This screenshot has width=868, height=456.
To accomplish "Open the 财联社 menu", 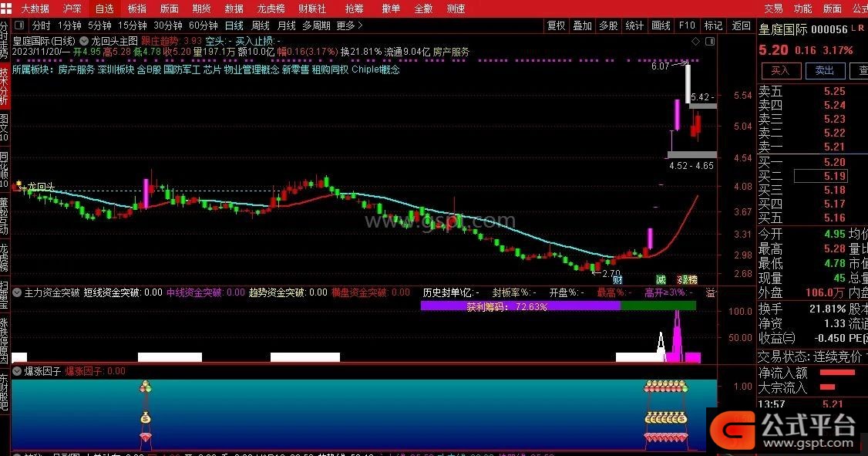I will coord(311,8).
